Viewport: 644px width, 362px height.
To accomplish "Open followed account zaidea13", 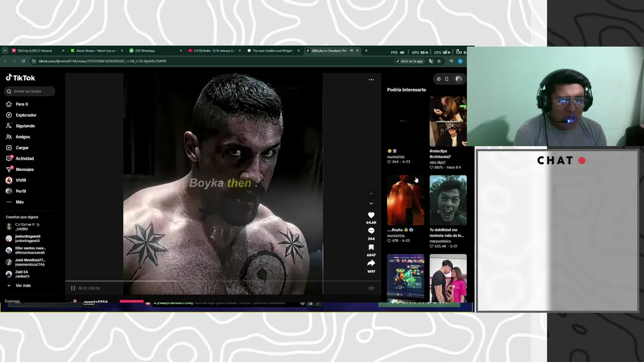I will pos(18,274).
